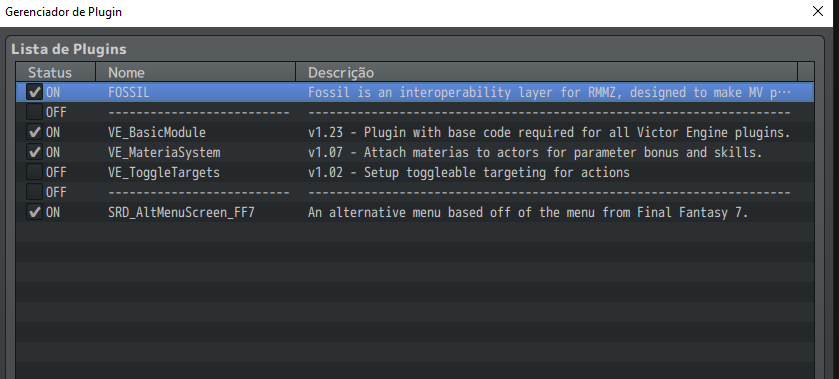Uncheck the FOSSIL plugin checkbox
Image resolution: width=839 pixels, height=379 pixels.
coord(35,93)
